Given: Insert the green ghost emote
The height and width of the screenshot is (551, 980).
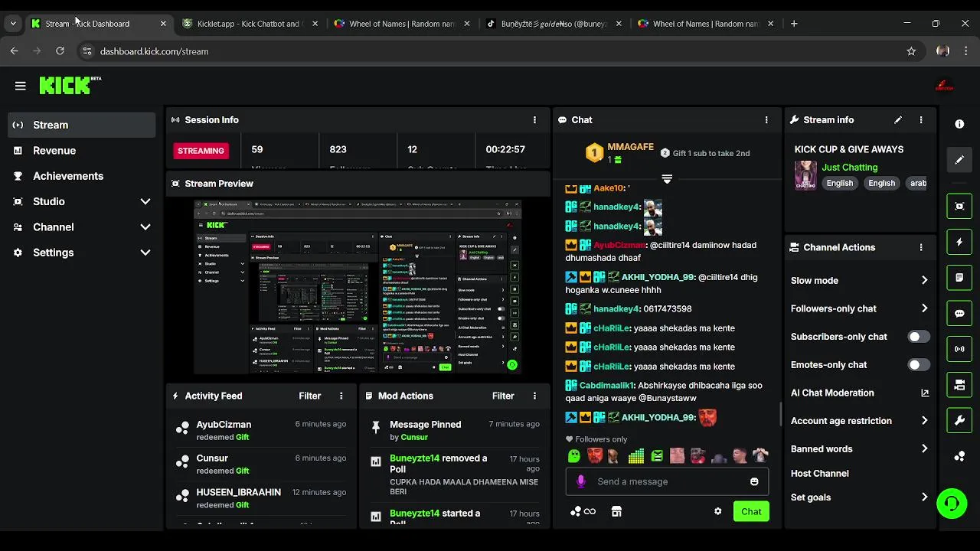Looking at the screenshot, I should tap(574, 456).
